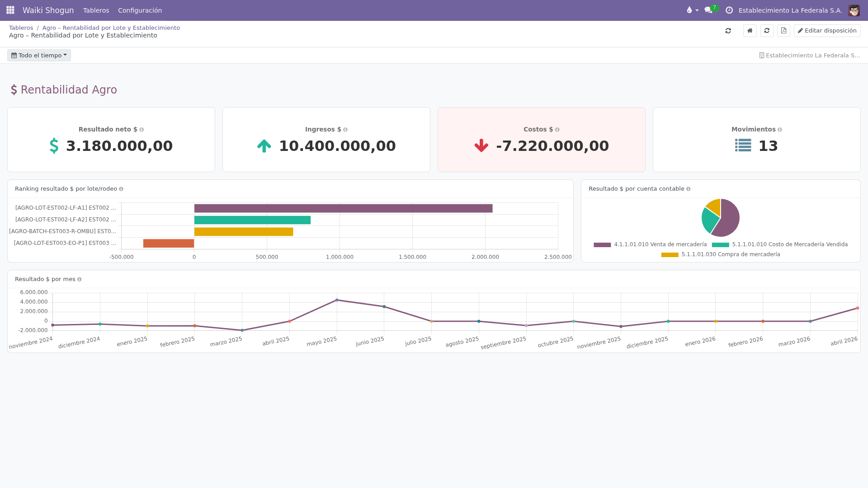Viewport: 868px width, 488px height.
Task: Click the abril 2026 final data point
Action: tap(858, 308)
